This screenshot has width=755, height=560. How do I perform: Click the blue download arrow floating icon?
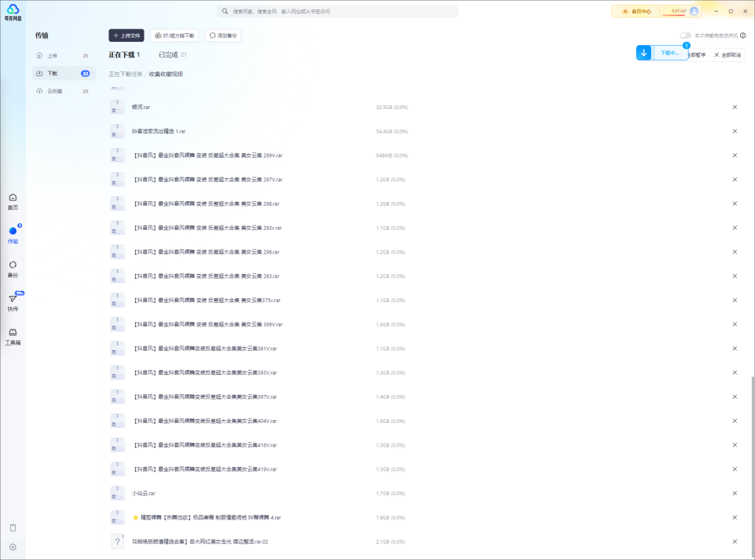pos(644,53)
